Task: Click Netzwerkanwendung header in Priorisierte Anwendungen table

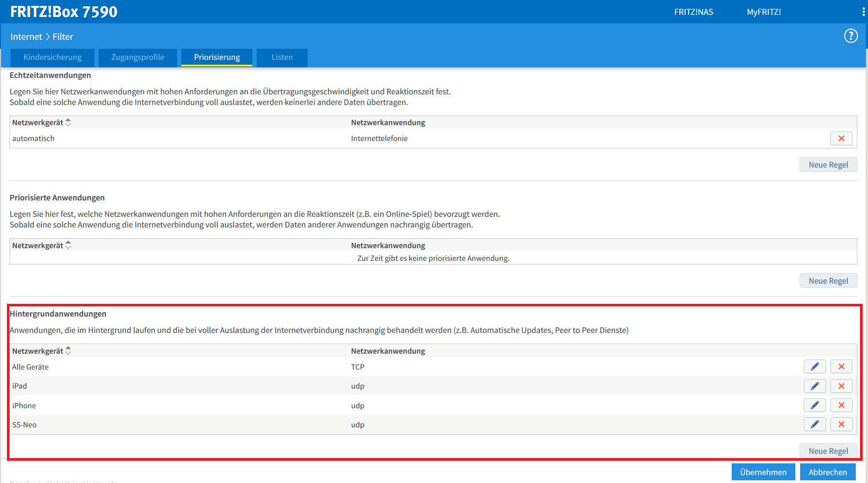Action: point(388,245)
